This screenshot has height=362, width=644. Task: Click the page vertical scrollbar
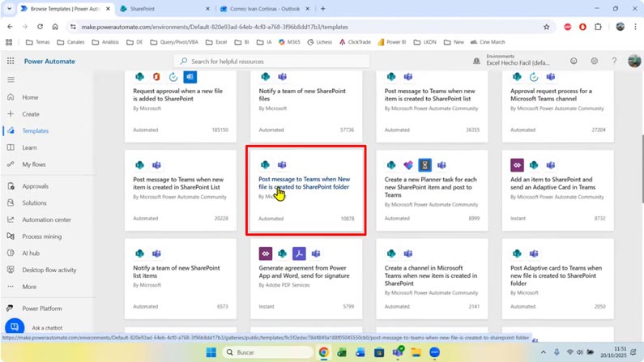tap(642, 168)
